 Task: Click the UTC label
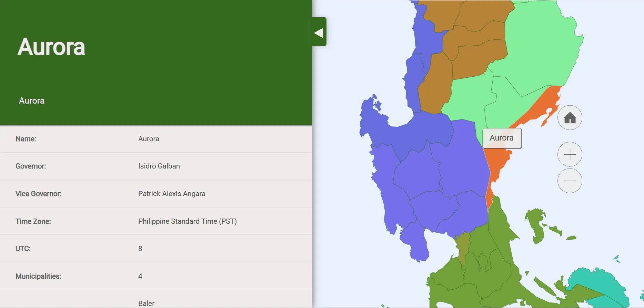(23, 249)
